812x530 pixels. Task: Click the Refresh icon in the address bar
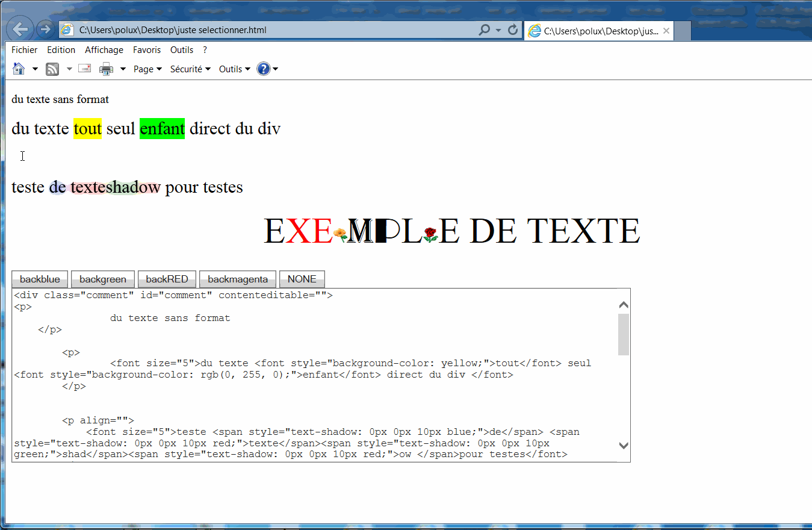tap(512, 29)
